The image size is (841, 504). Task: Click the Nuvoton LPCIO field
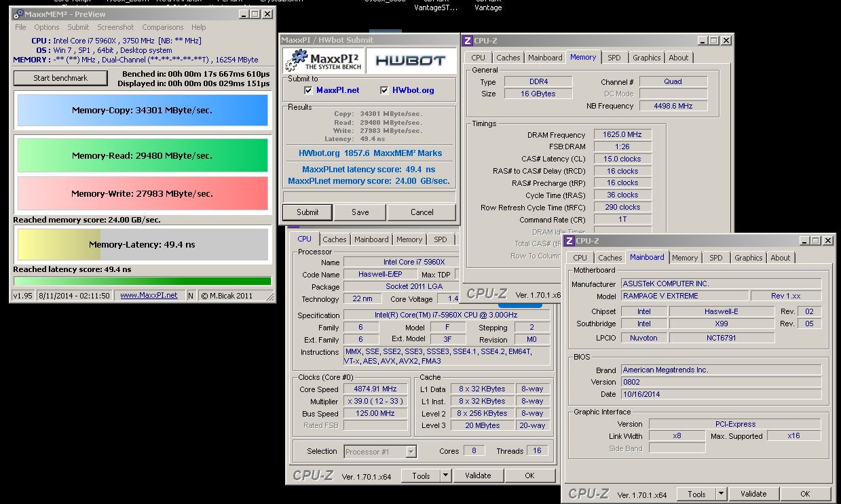[643, 337]
